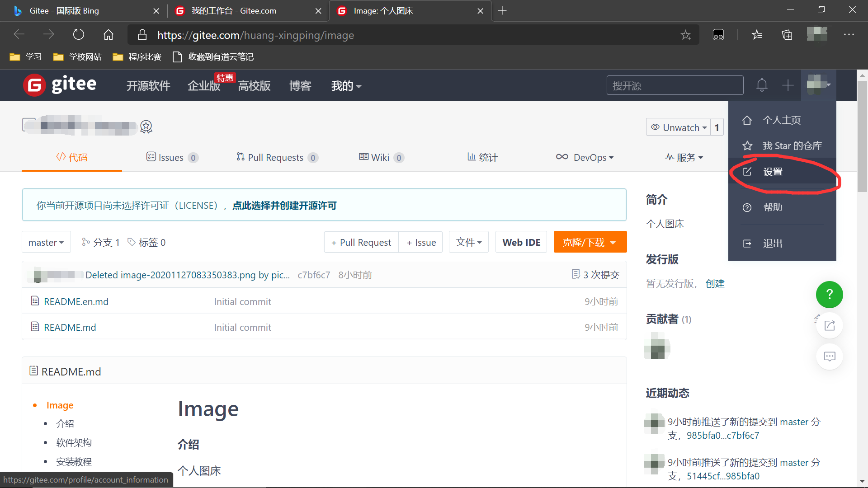
Task: Click the Gitee logo in header
Action: coord(60,85)
